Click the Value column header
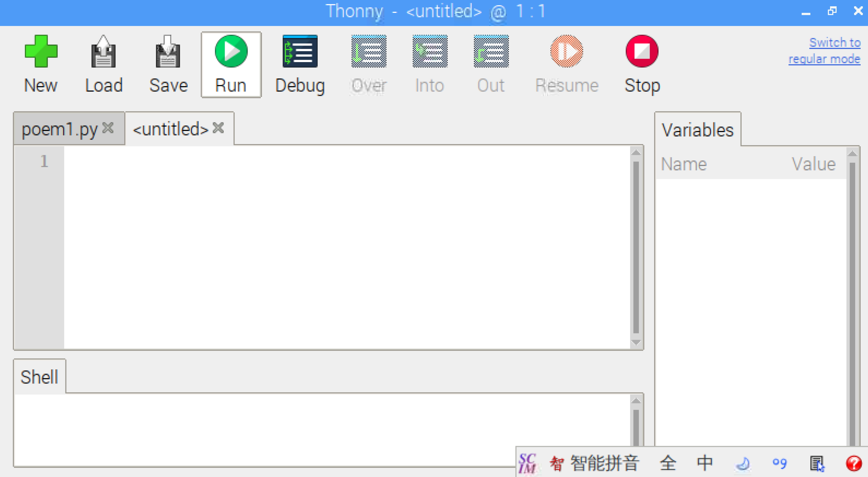868x477 pixels. click(x=813, y=164)
